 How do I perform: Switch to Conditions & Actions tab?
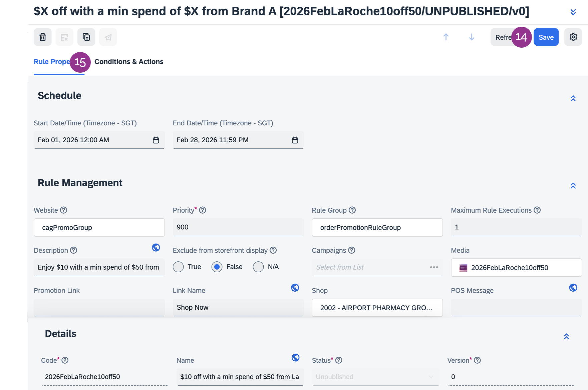click(x=129, y=62)
